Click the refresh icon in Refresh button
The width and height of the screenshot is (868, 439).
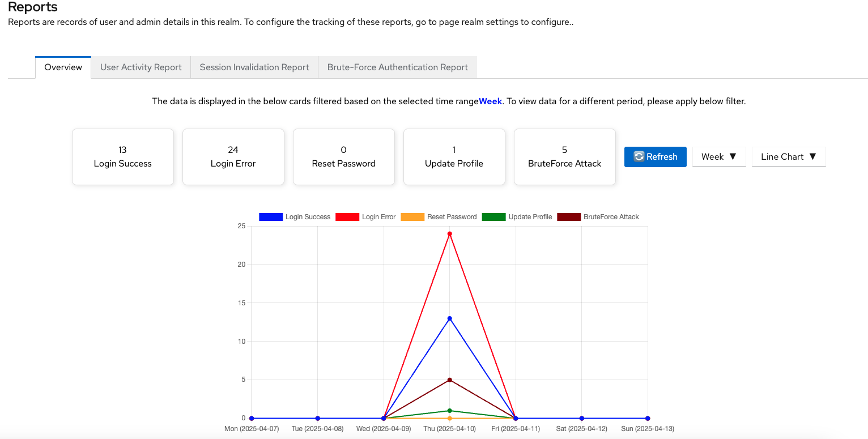pyautogui.click(x=639, y=157)
